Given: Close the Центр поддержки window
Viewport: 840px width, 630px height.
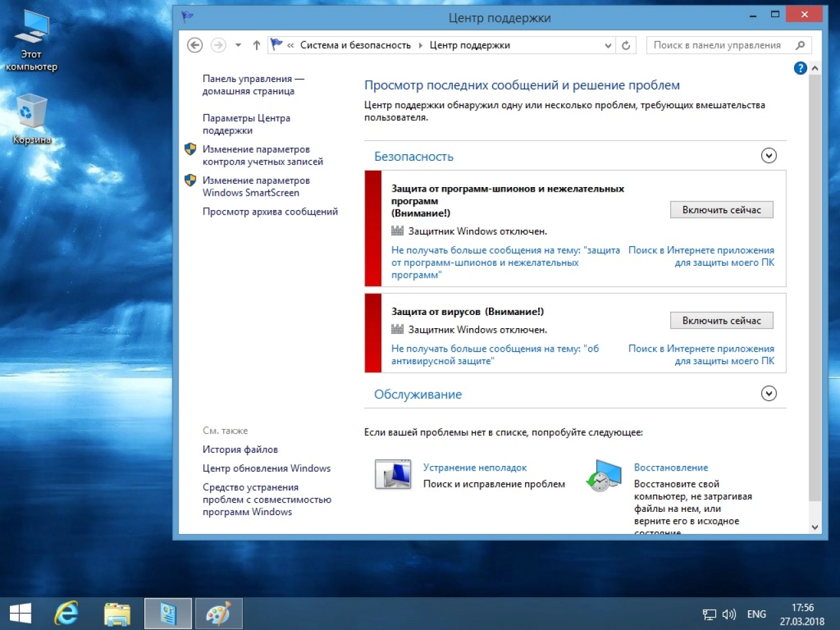Looking at the screenshot, I should (x=805, y=14).
